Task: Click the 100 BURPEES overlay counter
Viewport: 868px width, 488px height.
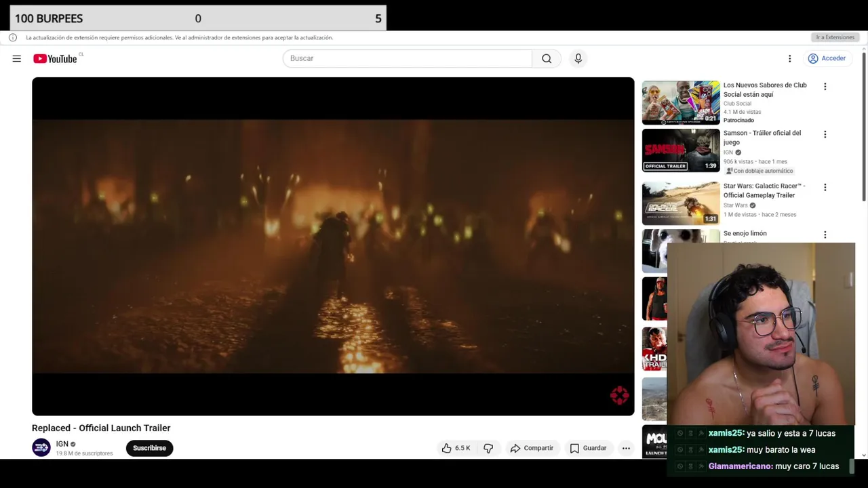Action: click(198, 18)
